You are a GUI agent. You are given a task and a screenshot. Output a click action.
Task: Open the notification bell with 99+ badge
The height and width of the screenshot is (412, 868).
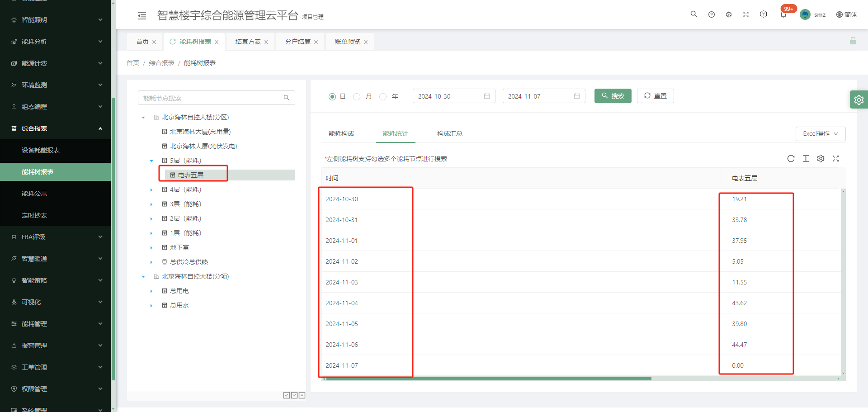pyautogui.click(x=783, y=14)
